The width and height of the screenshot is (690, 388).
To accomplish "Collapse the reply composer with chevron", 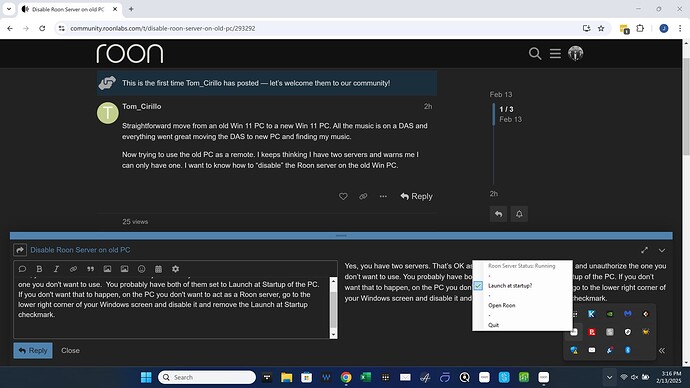I will [x=661, y=250].
